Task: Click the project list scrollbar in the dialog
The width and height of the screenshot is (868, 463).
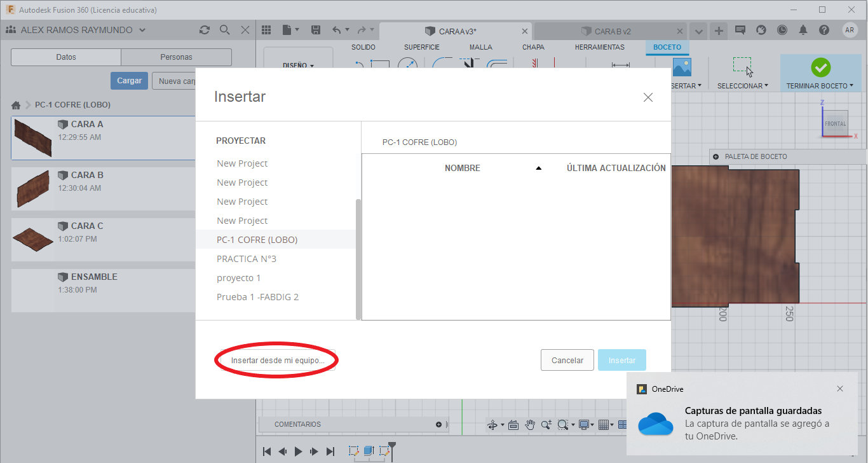Action: pyautogui.click(x=358, y=258)
